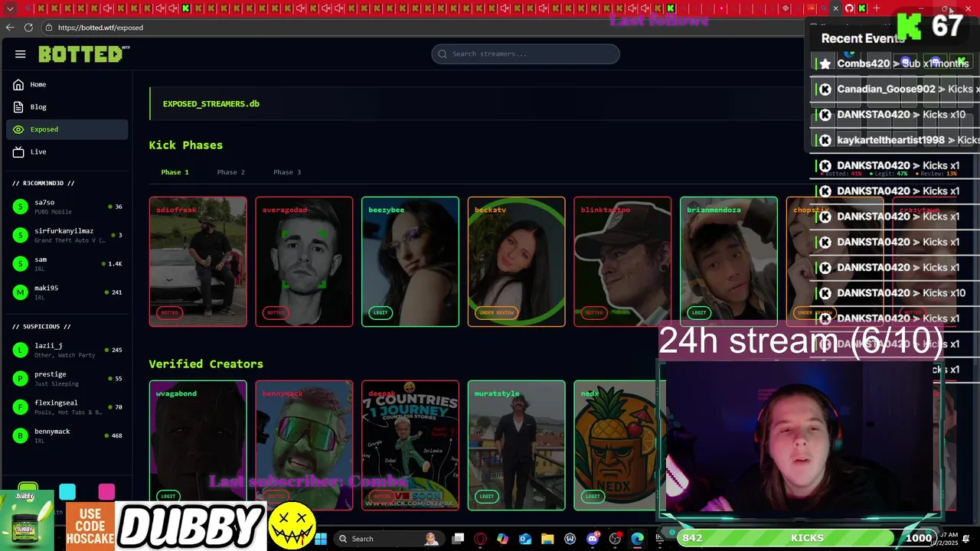Open the GitHub browser tab
980x551 pixels.
pyautogui.click(x=849, y=8)
